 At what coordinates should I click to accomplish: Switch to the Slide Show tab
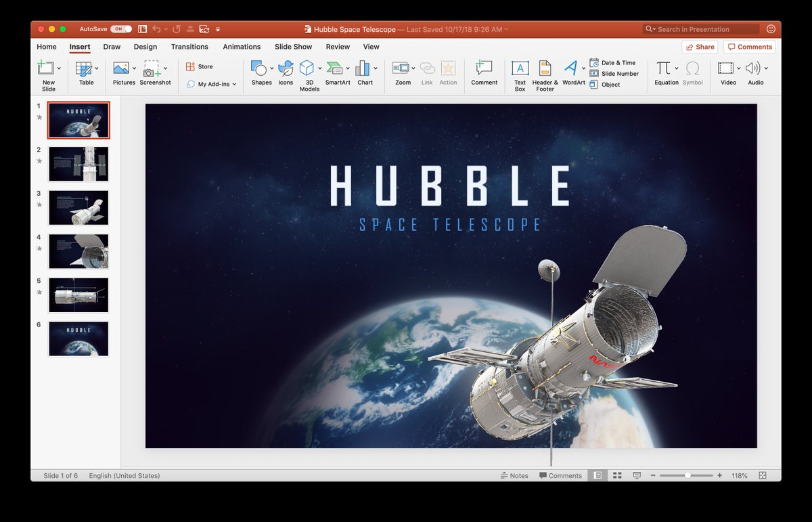(294, 47)
